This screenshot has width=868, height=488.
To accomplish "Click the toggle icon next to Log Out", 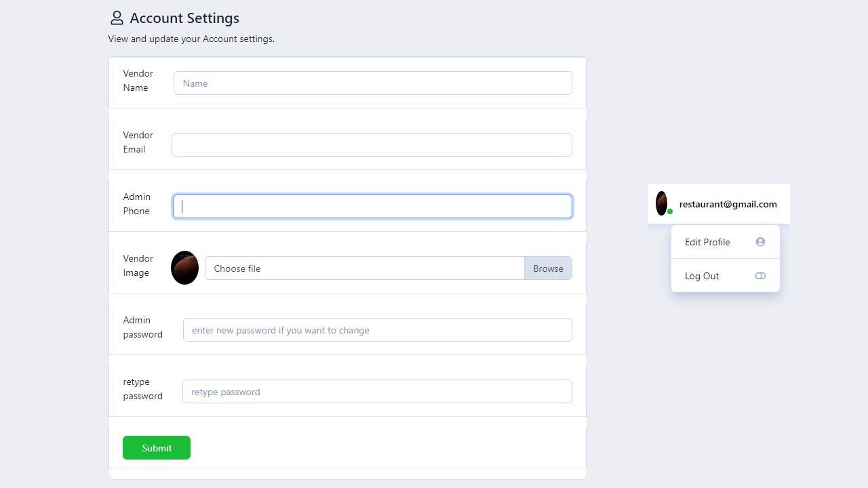I will pyautogui.click(x=760, y=276).
